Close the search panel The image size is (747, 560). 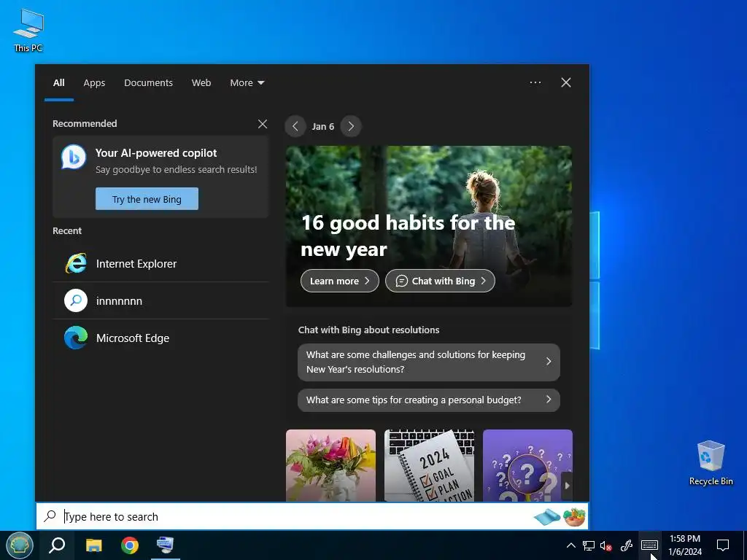point(566,82)
